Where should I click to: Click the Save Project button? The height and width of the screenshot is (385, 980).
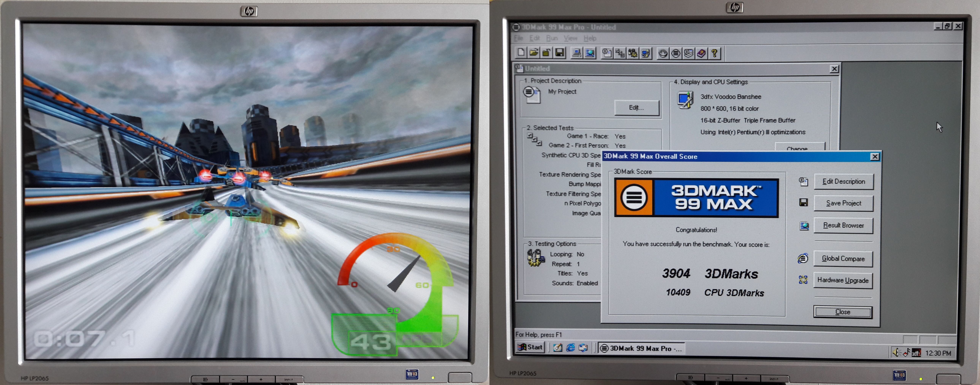[x=843, y=203]
